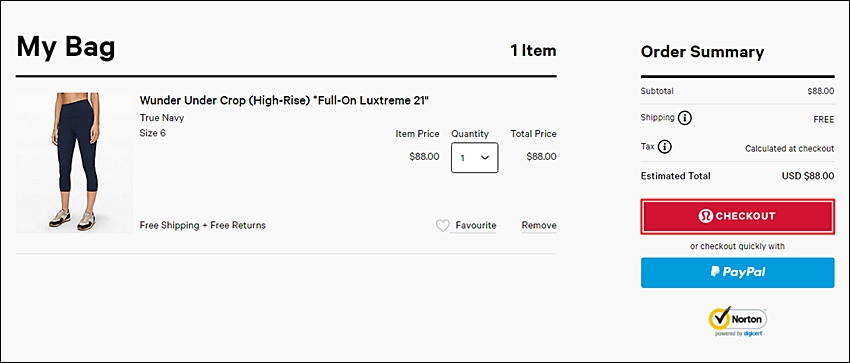Click the 1 Item count label
850x363 pixels.
[x=533, y=51]
